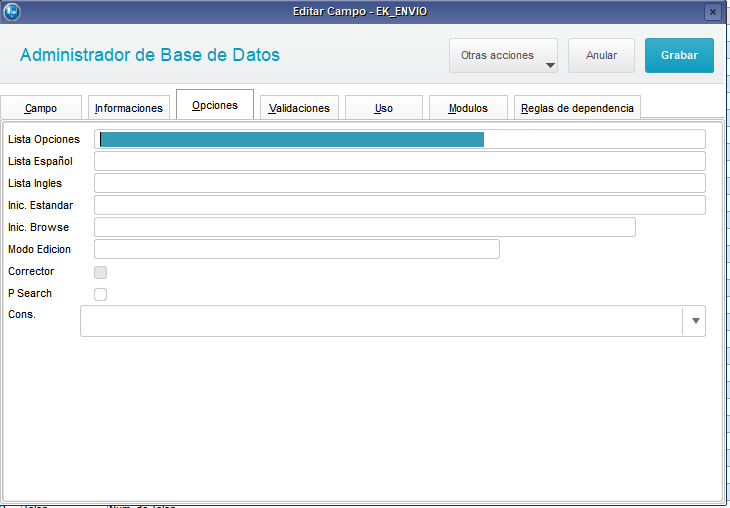Viewport: 730px width, 508px height.
Task: Go to the Validaciones tab
Action: 299,108
